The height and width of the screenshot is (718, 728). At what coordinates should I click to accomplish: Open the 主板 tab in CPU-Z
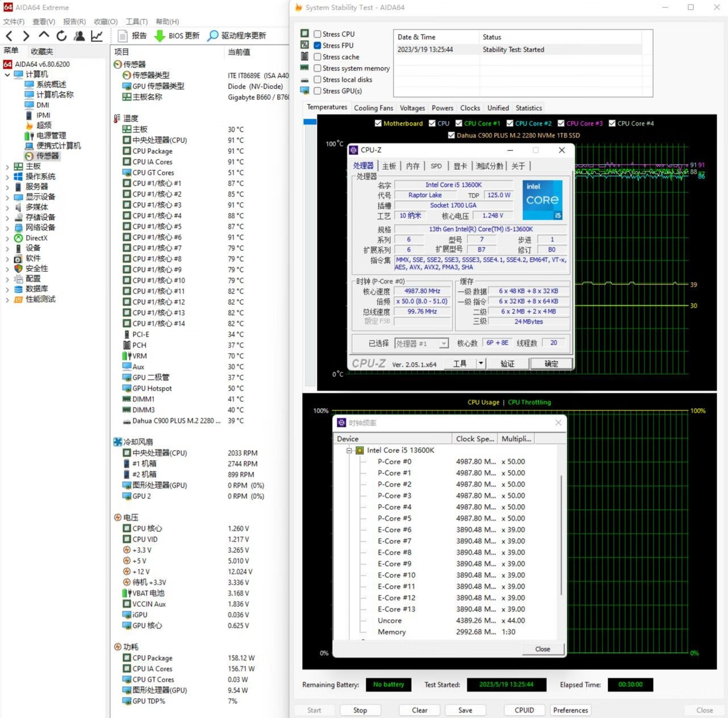coord(389,166)
